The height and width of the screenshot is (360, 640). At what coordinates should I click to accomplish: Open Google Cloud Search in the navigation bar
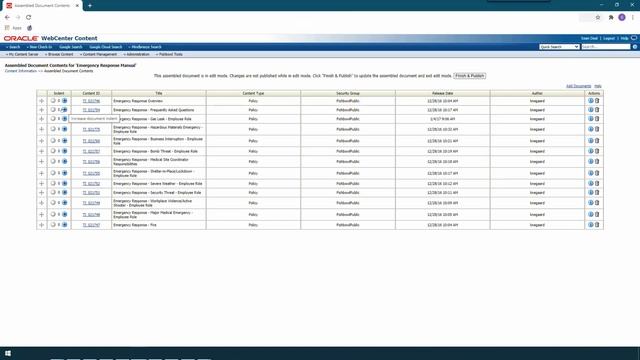click(x=106, y=47)
